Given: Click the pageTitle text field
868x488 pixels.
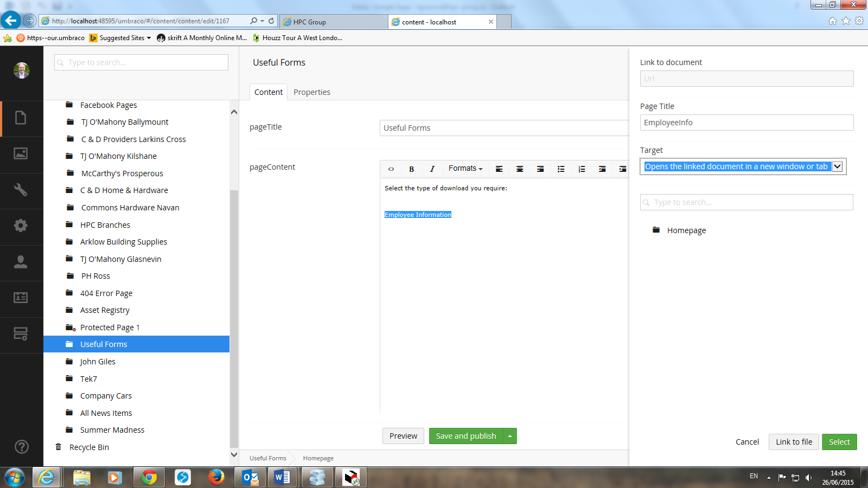Looking at the screenshot, I should click(x=505, y=128).
